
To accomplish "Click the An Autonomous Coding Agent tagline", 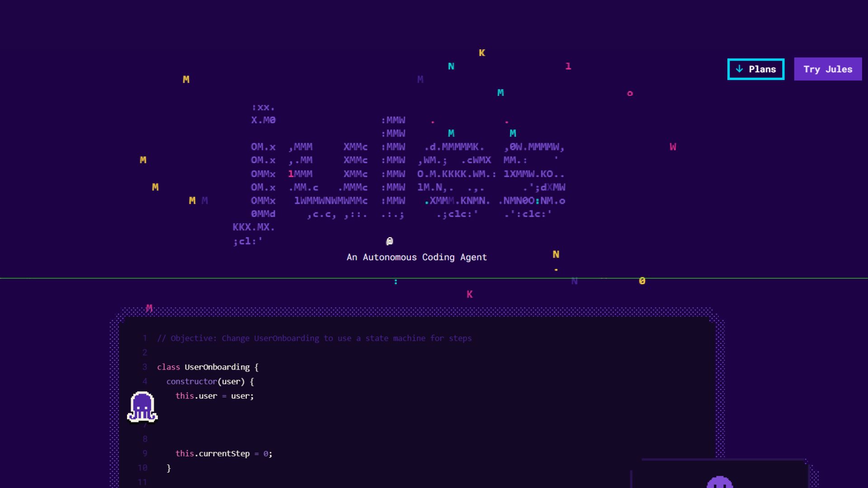I will [416, 257].
